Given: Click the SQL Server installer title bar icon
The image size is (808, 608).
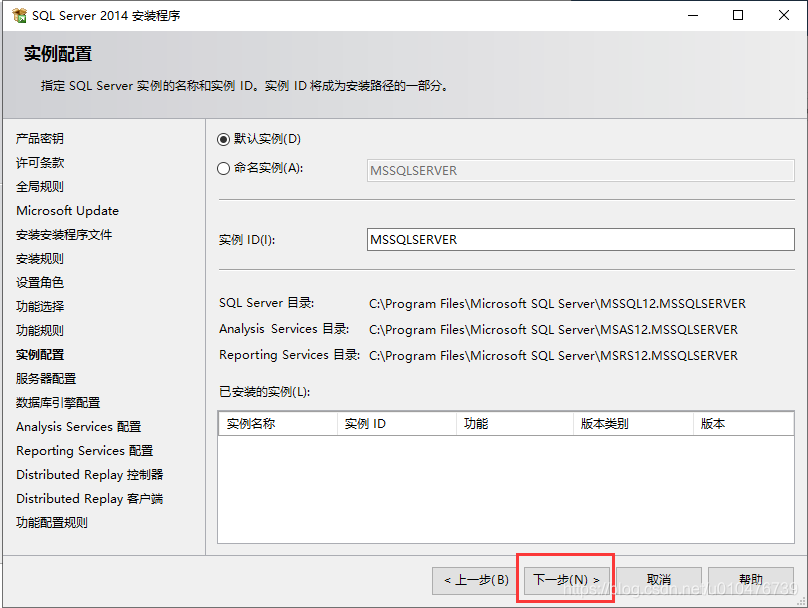Looking at the screenshot, I should [19, 15].
